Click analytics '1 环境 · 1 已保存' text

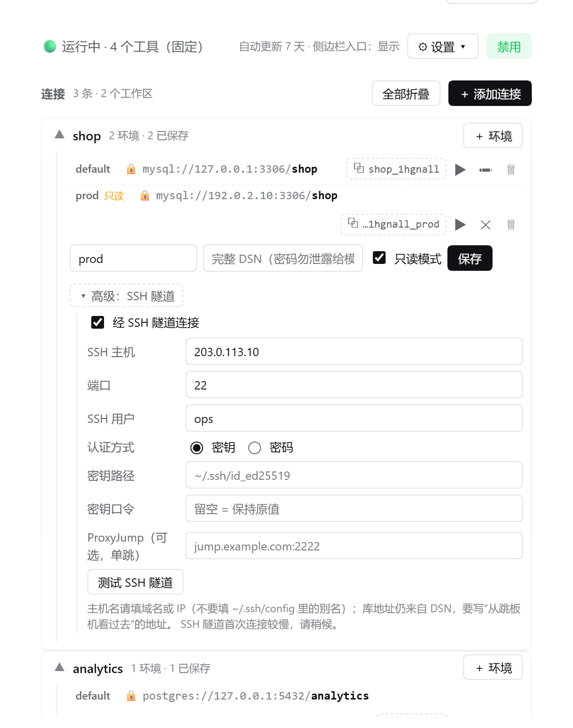[x=171, y=669]
